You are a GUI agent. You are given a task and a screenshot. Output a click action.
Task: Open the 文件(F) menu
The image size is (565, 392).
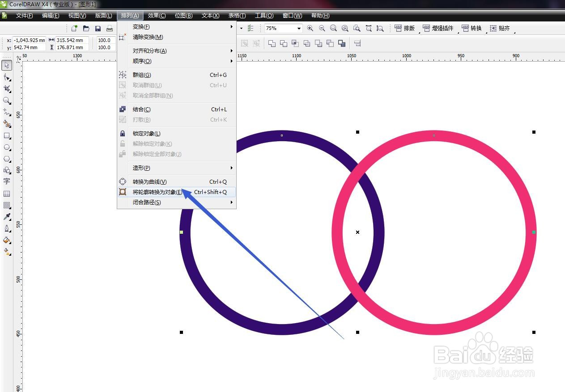click(24, 16)
